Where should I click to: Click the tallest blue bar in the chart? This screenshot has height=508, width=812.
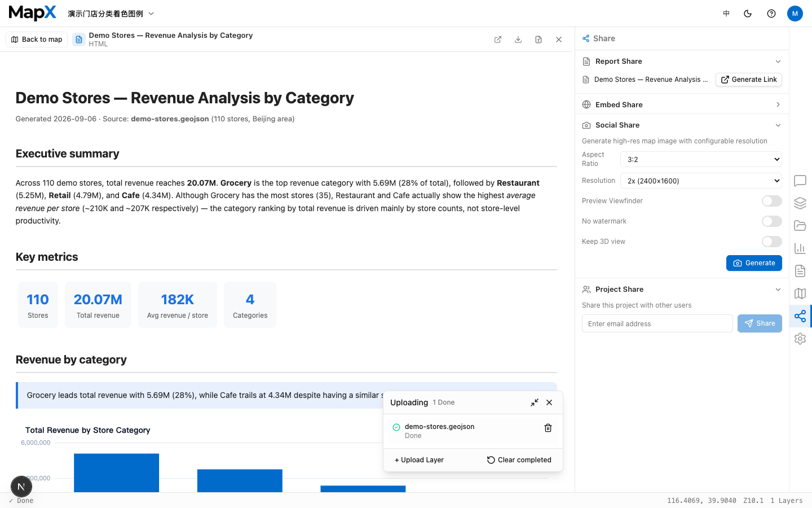(x=116, y=473)
